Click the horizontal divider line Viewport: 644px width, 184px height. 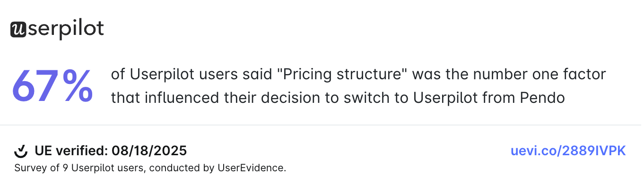point(322,125)
